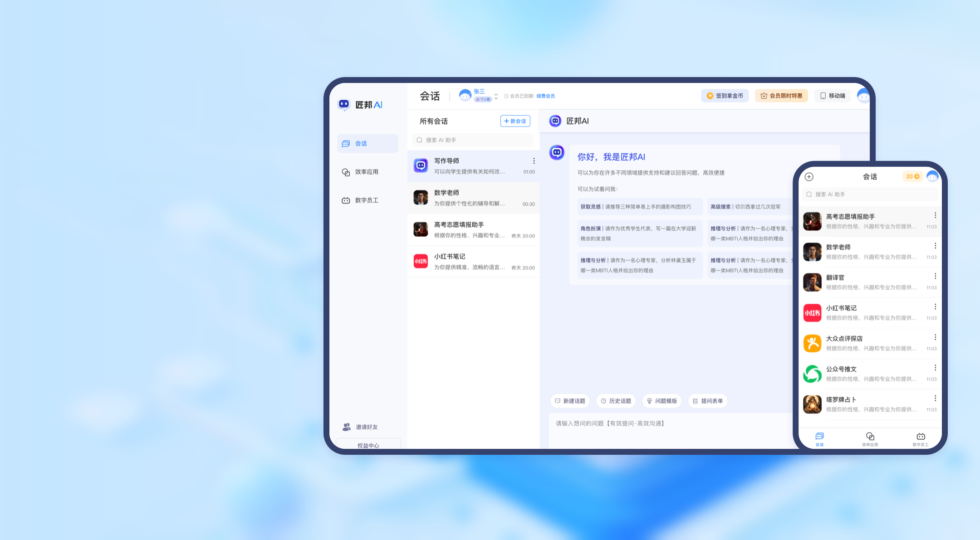The width and height of the screenshot is (980, 540).
Task: Open 数字员工 in the left sidebar
Action: click(367, 200)
